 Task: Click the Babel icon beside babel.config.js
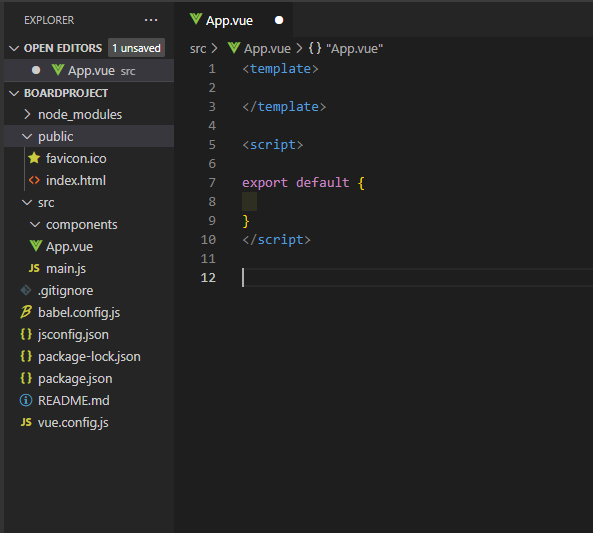point(26,312)
